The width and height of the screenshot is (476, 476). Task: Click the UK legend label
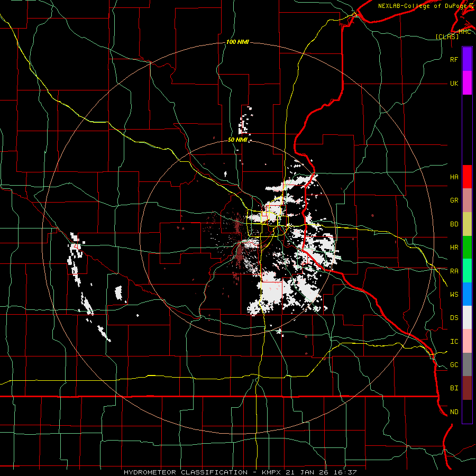pos(454,83)
